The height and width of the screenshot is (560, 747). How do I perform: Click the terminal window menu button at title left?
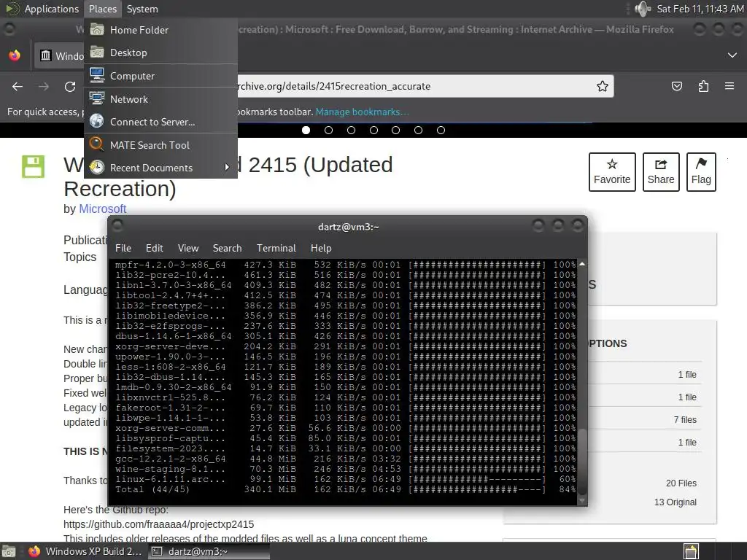point(117,226)
